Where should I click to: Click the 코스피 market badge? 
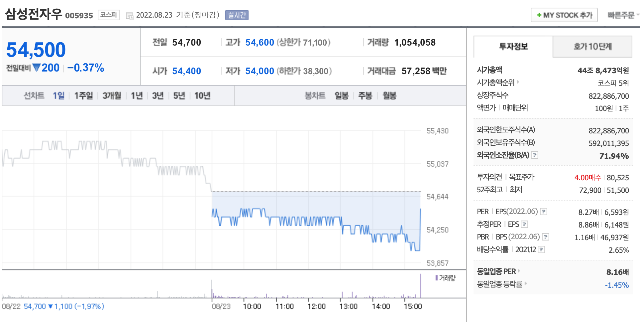109,15
